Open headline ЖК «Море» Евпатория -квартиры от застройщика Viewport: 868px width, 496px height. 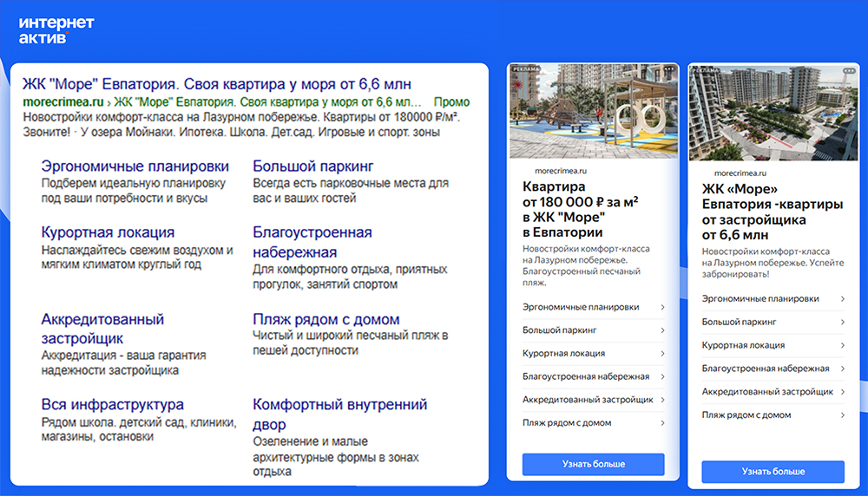[773, 212]
